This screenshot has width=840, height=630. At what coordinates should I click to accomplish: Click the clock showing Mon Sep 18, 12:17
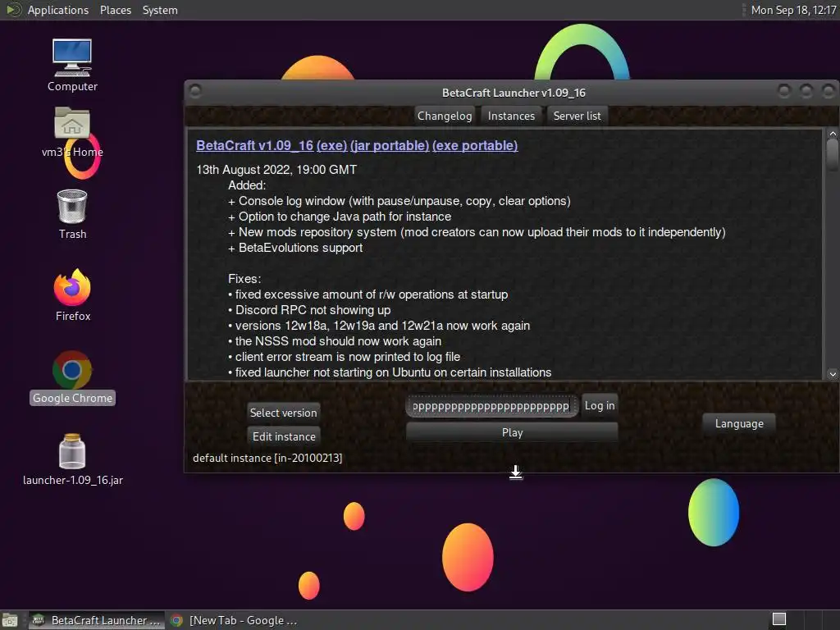[x=793, y=10]
